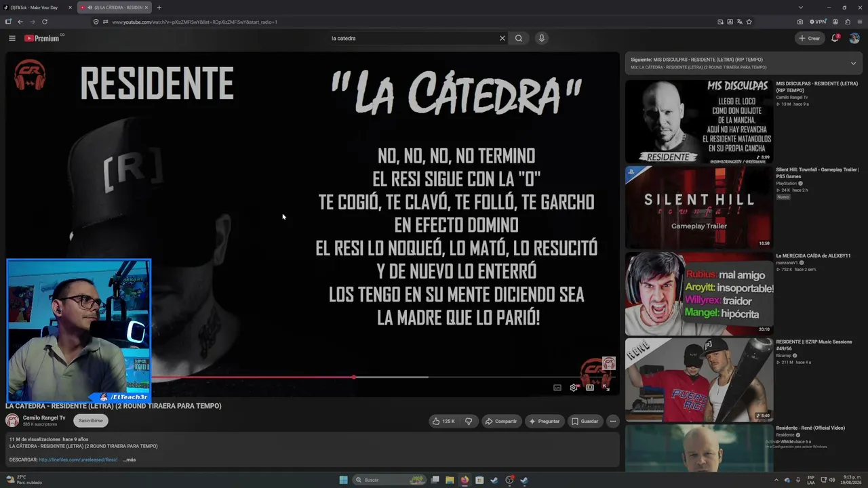868x488 pixels.
Task: Expand video description with …más
Action: tap(128, 460)
